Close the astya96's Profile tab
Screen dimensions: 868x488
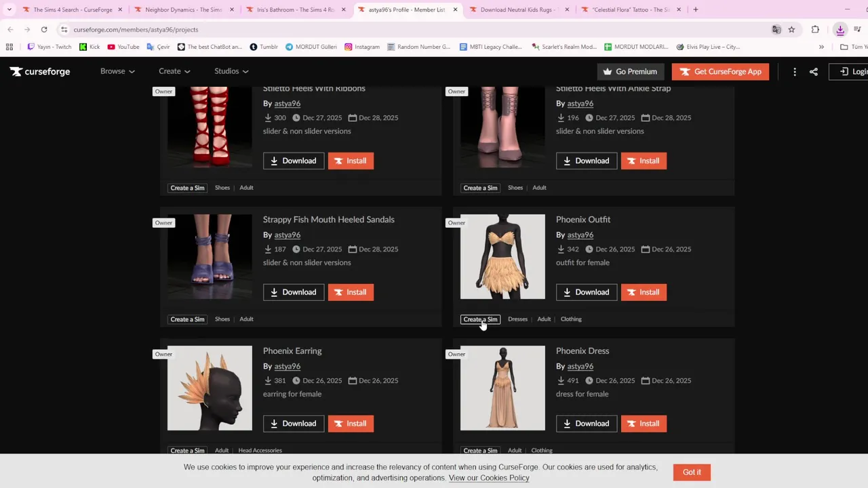point(456,9)
